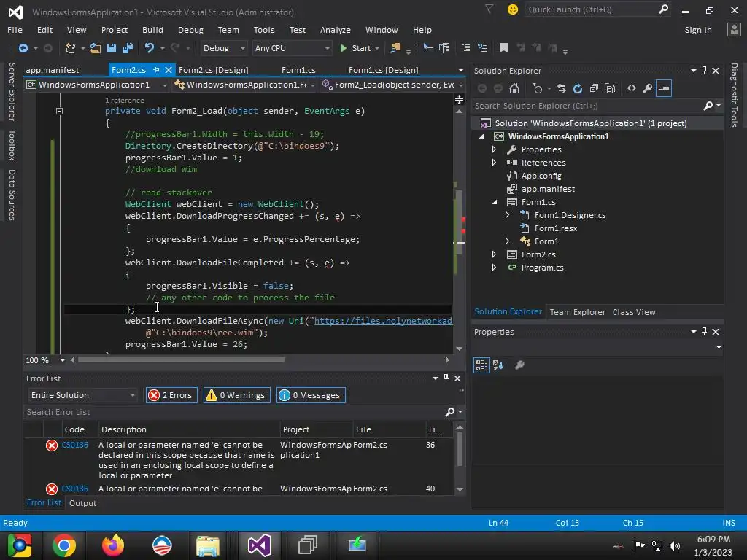Toggle the 0 Messages filter button

(x=311, y=395)
